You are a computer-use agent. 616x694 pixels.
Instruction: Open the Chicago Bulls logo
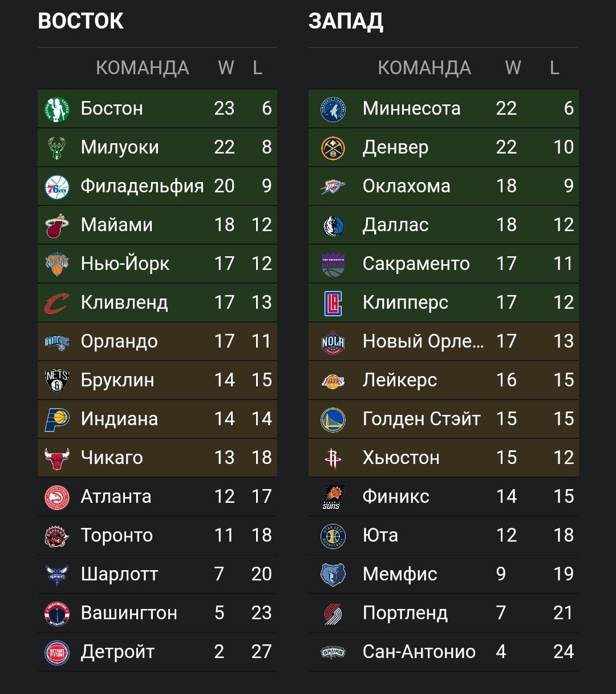coord(57,458)
